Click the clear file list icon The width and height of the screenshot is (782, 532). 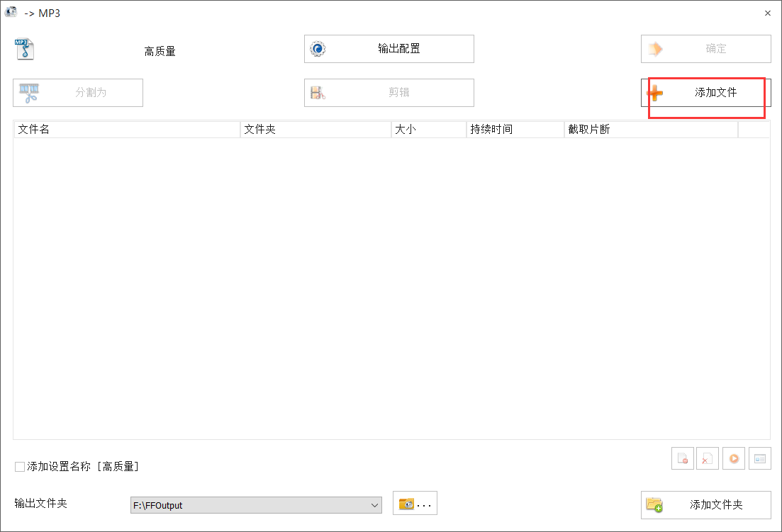[708, 458]
